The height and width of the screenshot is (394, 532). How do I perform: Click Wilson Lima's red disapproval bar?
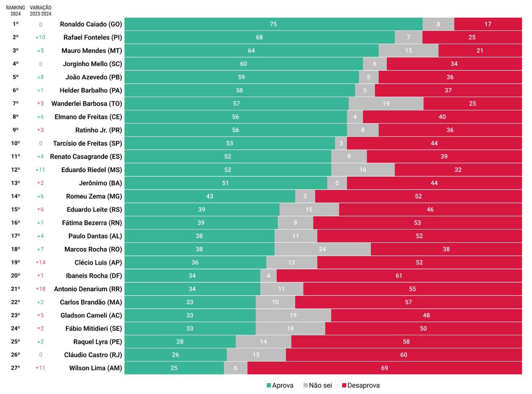(384, 368)
